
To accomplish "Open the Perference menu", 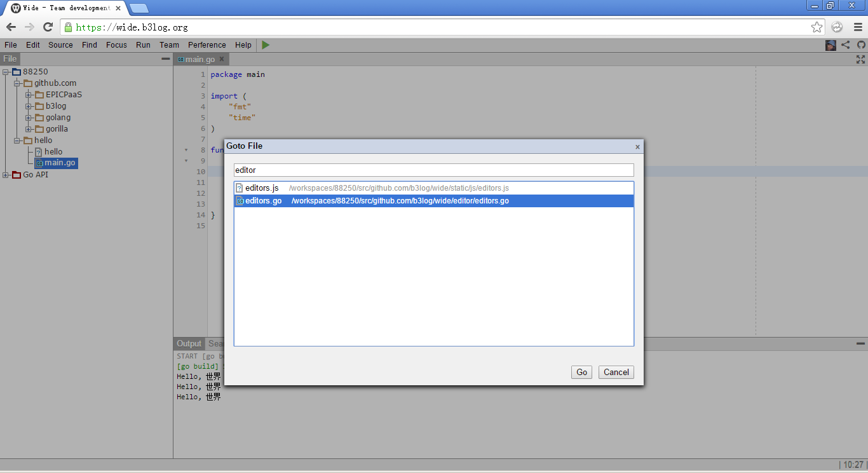I will [207, 45].
